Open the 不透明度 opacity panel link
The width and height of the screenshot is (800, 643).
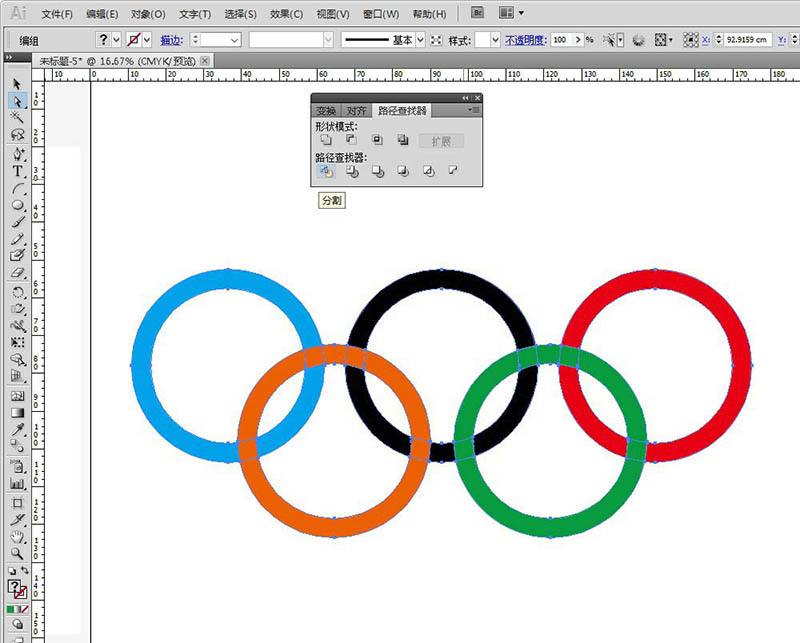526,40
